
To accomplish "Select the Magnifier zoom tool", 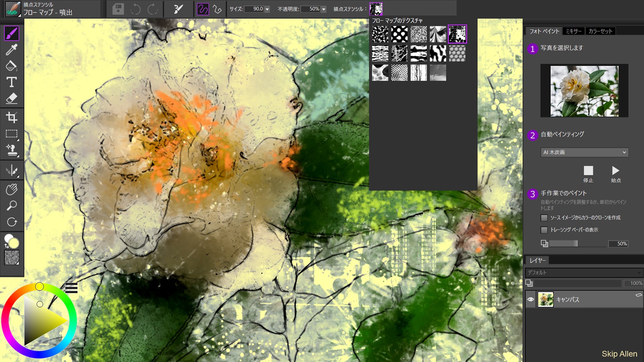I will (x=12, y=205).
